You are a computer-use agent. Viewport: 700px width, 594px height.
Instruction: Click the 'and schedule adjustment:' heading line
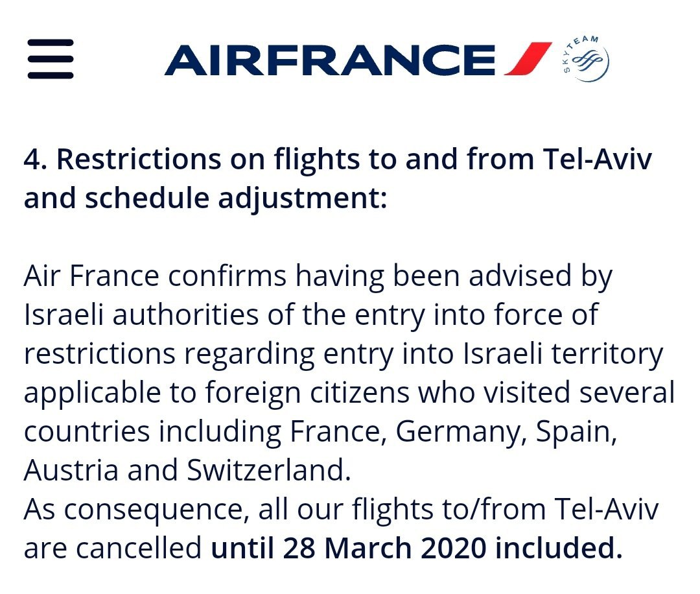(x=205, y=198)
